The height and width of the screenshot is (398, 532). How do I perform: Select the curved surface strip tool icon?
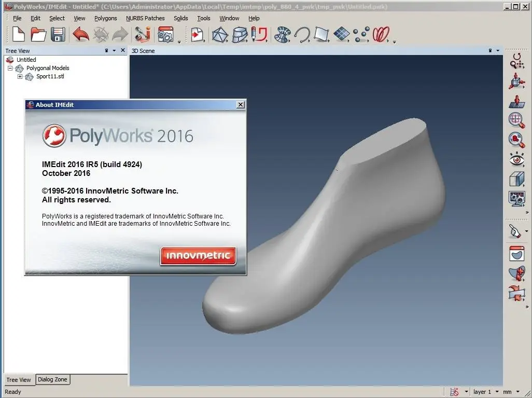click(x=240, y=35)
